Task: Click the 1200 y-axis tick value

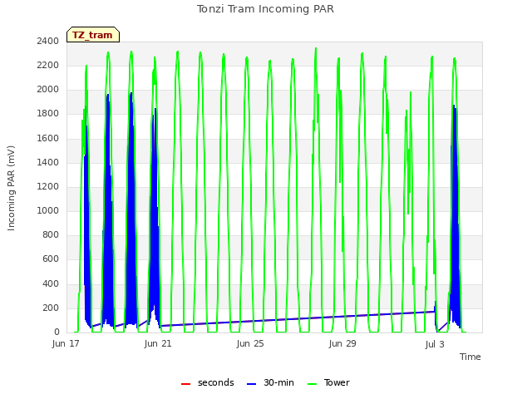Action: pyautogui.click(x=48, y=186)
